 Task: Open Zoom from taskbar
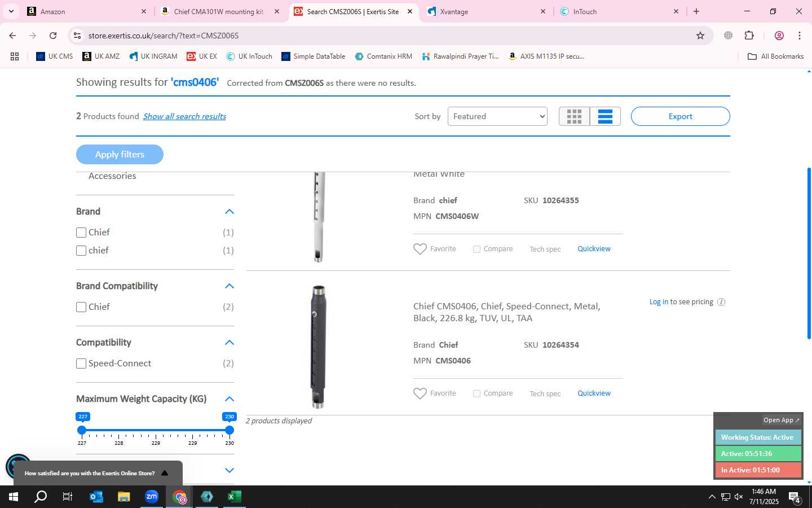point(152,497)
